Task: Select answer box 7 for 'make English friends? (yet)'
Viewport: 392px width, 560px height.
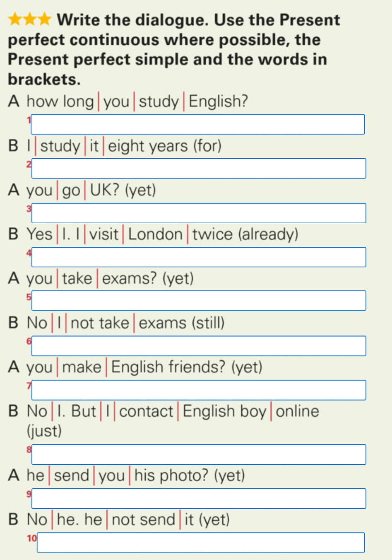Action: (x=199, y=390)
